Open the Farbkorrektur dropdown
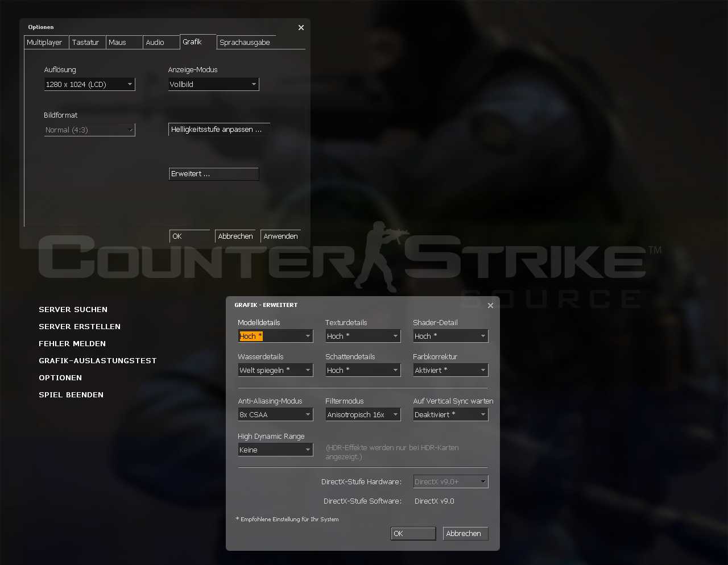728x565 pixels. 450,370
